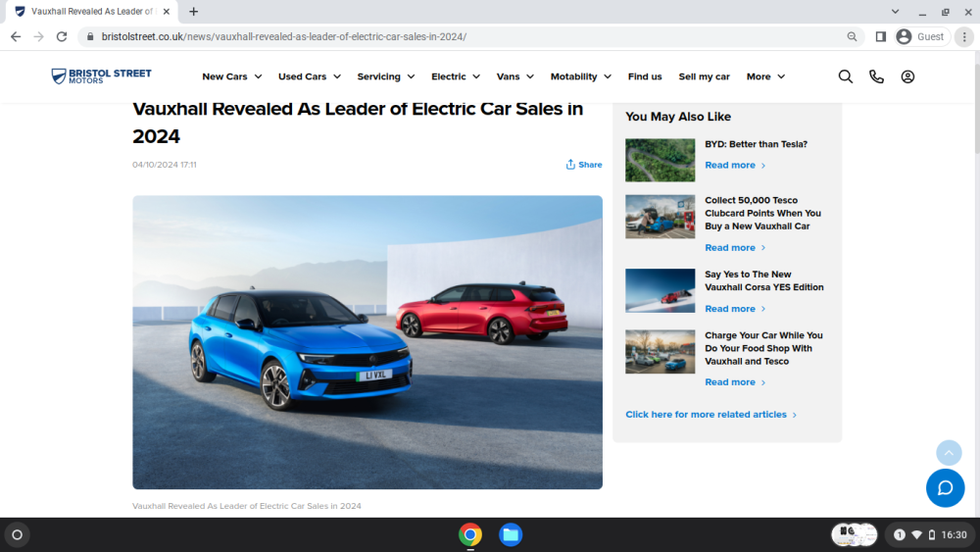
Task: Expand the More menu
Action: 765,76
